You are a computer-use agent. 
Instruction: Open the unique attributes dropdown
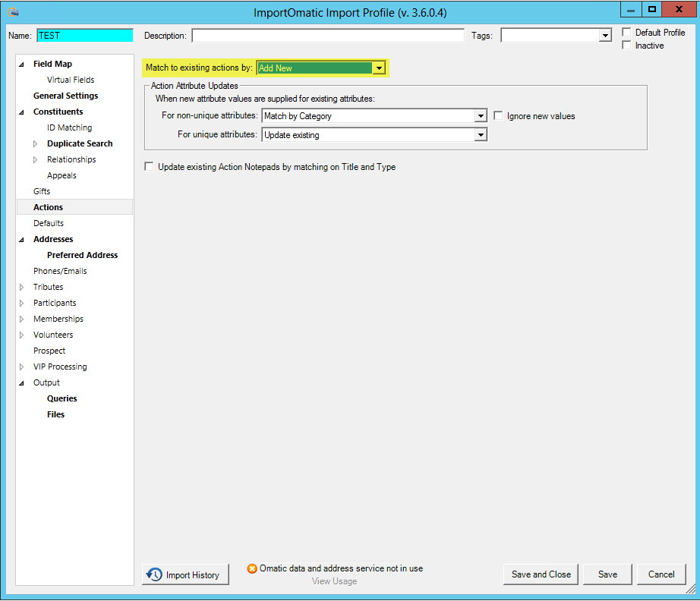coord(481,135)
